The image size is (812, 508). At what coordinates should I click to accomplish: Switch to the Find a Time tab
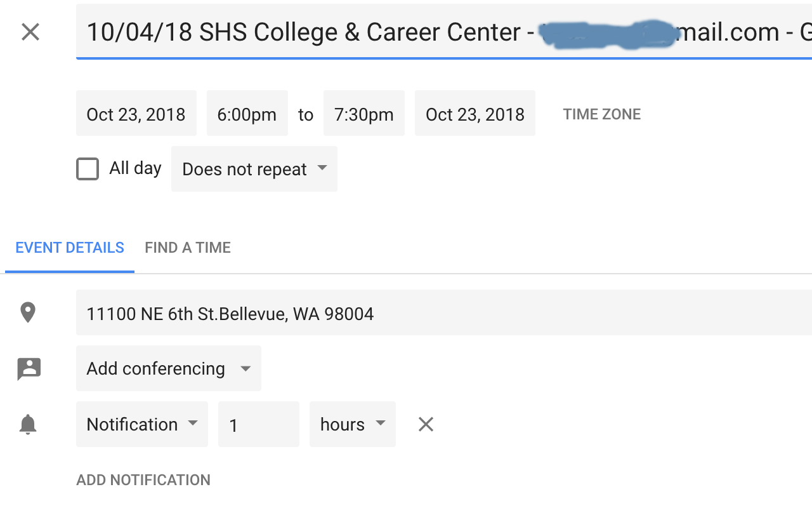point(188,248)
